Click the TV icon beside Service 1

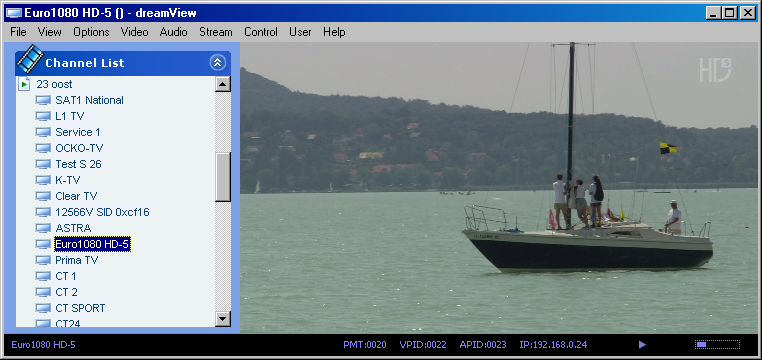[x=43, y=133]
